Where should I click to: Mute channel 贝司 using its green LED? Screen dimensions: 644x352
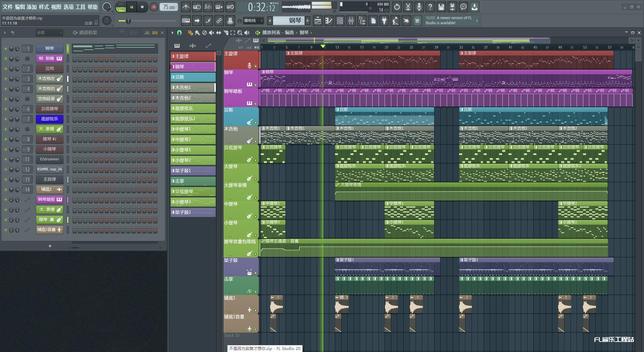point(5,69)
